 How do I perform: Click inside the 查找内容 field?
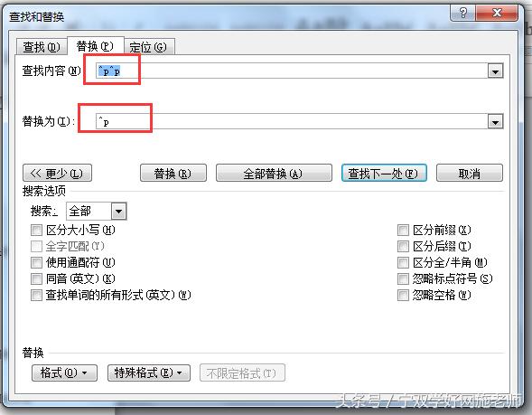click(292, 71)
